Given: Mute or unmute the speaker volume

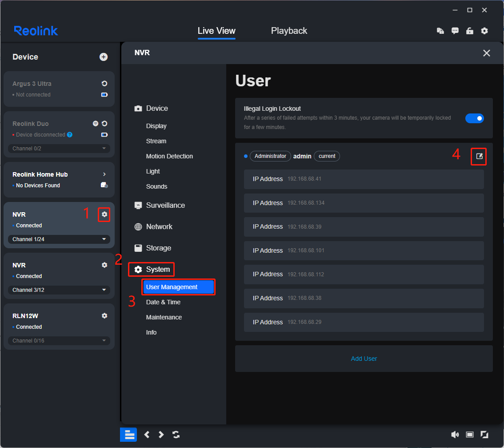Looking at the screenshot, I should pyautogui.click(x=455, y=435).
